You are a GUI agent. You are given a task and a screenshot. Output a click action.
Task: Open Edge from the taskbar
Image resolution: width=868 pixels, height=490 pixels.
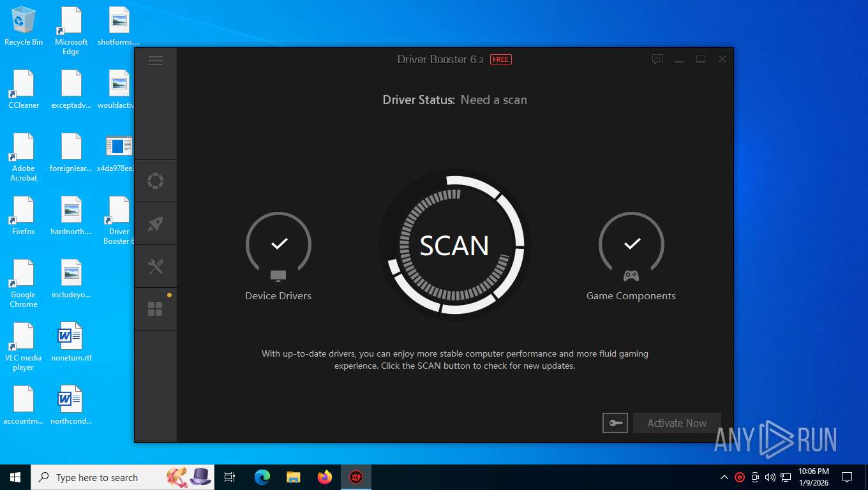(x=262, y=477)
